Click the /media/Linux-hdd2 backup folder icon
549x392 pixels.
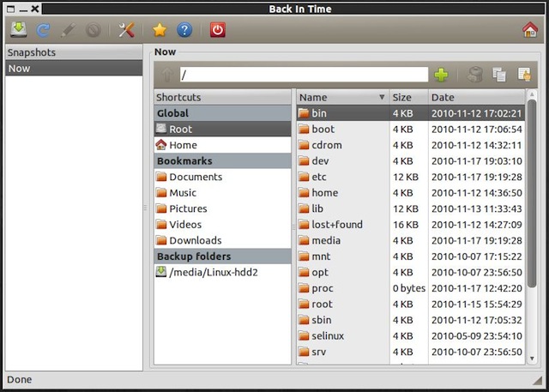click(161, 272)
